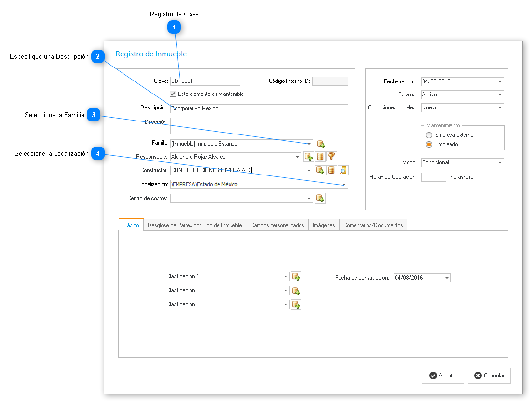532x403 pixels.
Task: Click the funnel filter icon beside Responsable
Action: tap(331, 156)
